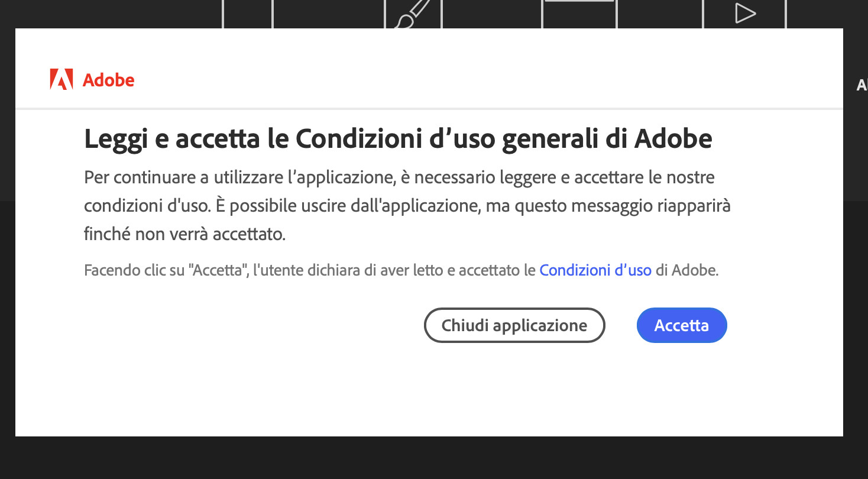Click the heading Leggi e accetta le Condizioni
Screen dimensions: 868x479
point(398,140)
